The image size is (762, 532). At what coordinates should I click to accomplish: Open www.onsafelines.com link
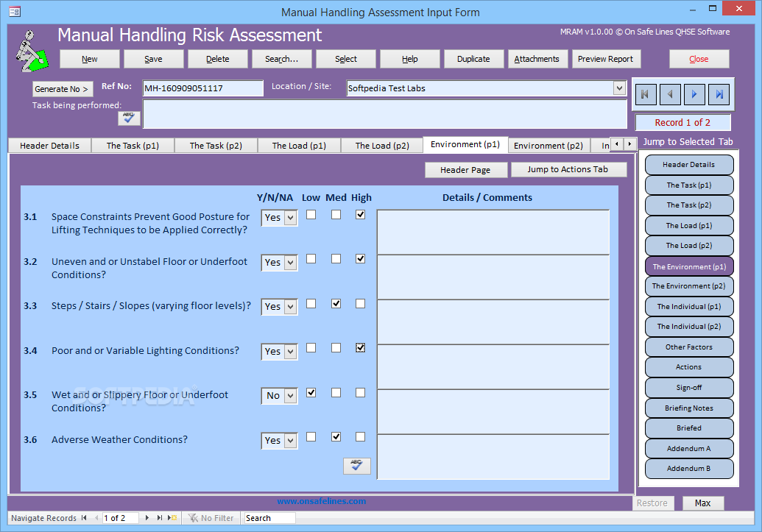click(x=321, y=501)
